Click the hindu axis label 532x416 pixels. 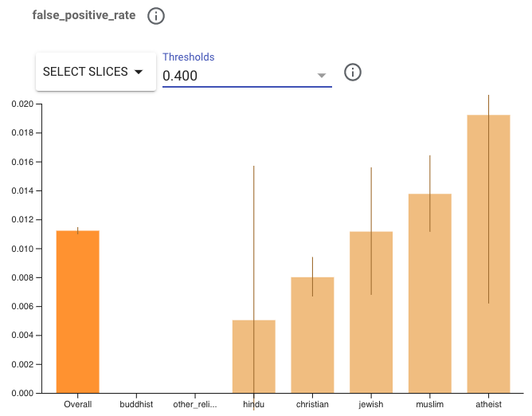254,405
